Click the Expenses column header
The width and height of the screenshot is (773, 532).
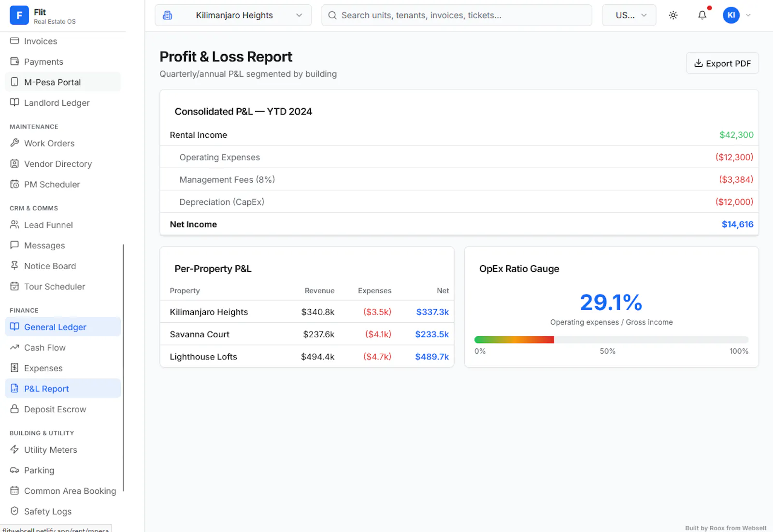374,290
